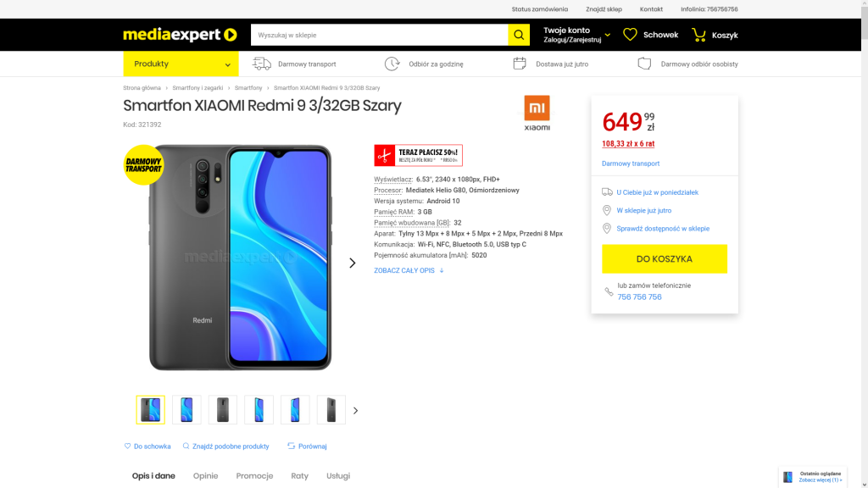Click the Darmowy transport truck icon
Screen dimensions: 868x488
pyautogui.click(x=261, y=64)
